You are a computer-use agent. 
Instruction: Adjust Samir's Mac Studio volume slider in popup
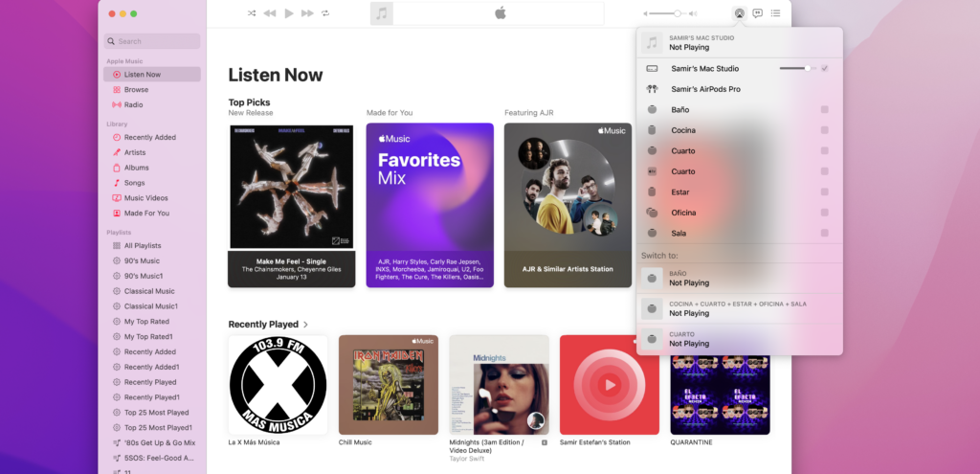click(x=797, y=68)
